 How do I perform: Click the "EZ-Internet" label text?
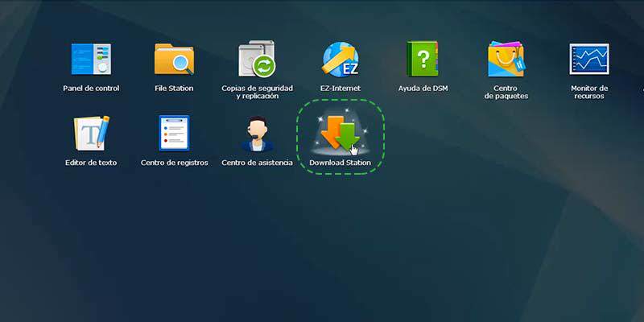click(x=341, y=89)
